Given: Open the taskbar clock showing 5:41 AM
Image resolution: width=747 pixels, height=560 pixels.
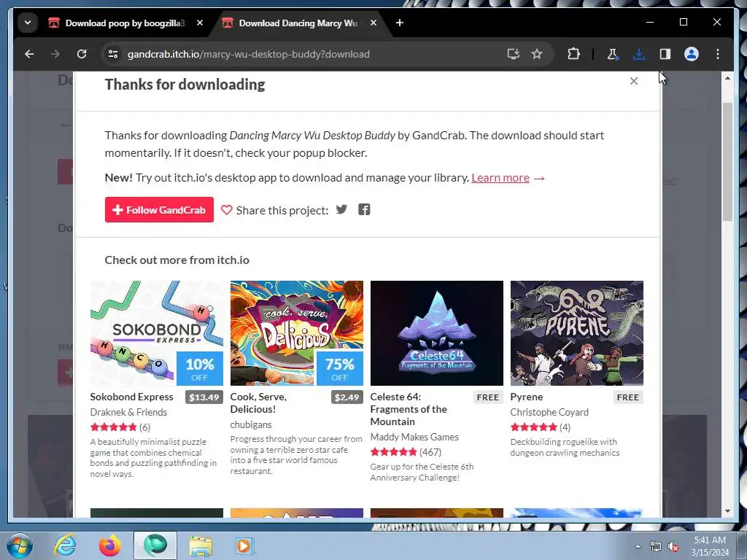Looking at the screenshot, I should pyautogui.click(x=710, y=546).
